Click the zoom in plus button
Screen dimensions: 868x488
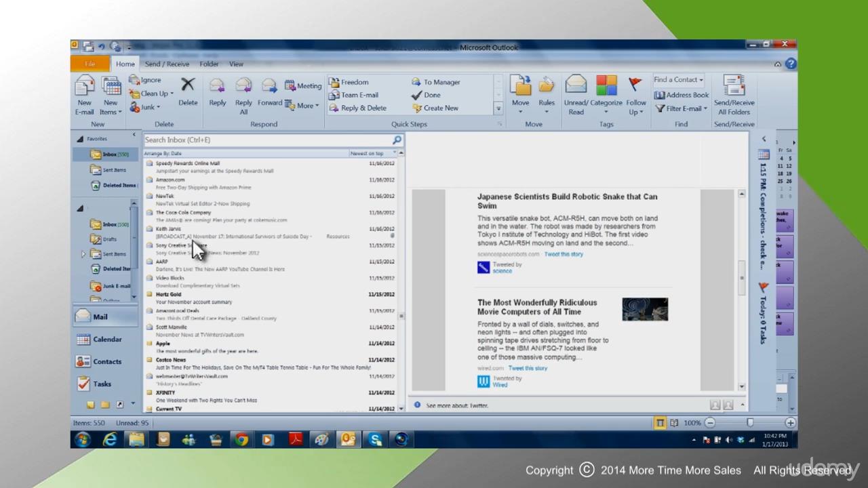coord(790,423)
